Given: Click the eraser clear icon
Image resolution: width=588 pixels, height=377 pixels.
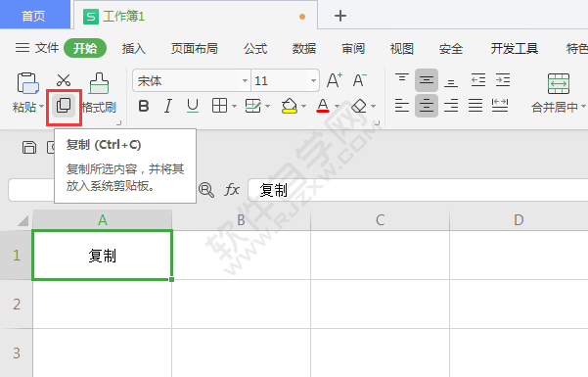Looking at the screenshot, I should pos(359,107).
